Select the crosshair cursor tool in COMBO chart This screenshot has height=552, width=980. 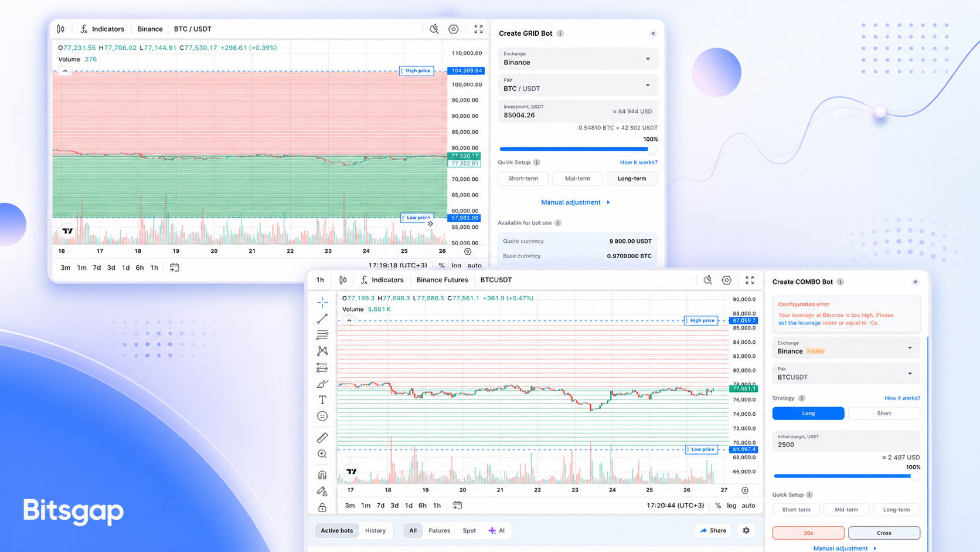click(x=322, y=303)
